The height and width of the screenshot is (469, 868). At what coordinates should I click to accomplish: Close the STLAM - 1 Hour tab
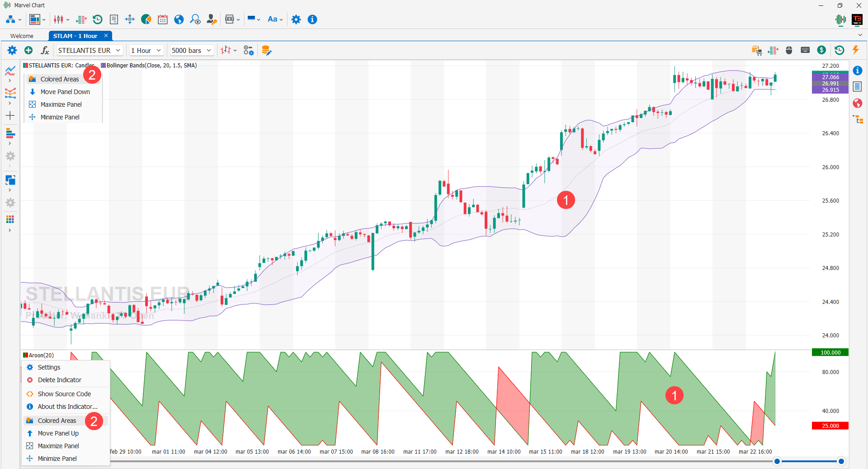pos(106,36)
